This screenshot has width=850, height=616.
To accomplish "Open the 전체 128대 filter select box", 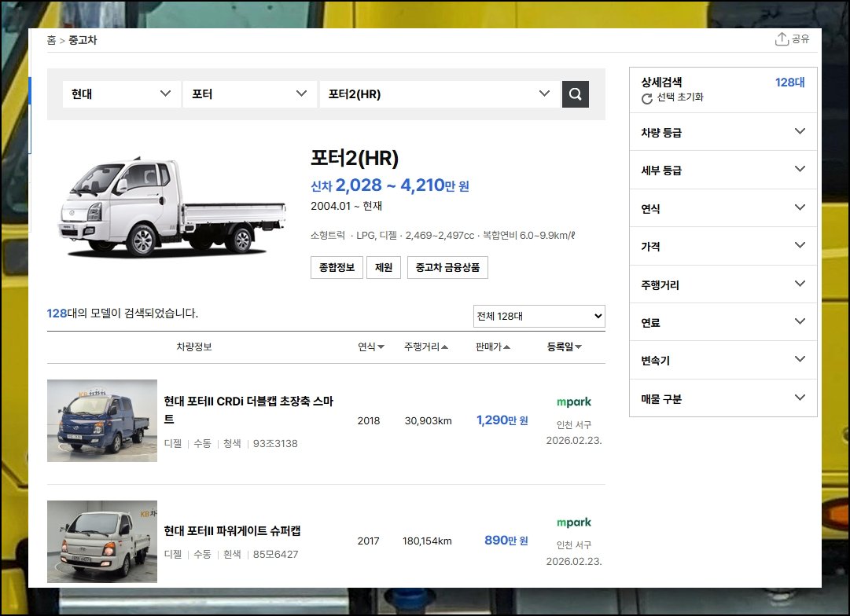I will 539,316.
